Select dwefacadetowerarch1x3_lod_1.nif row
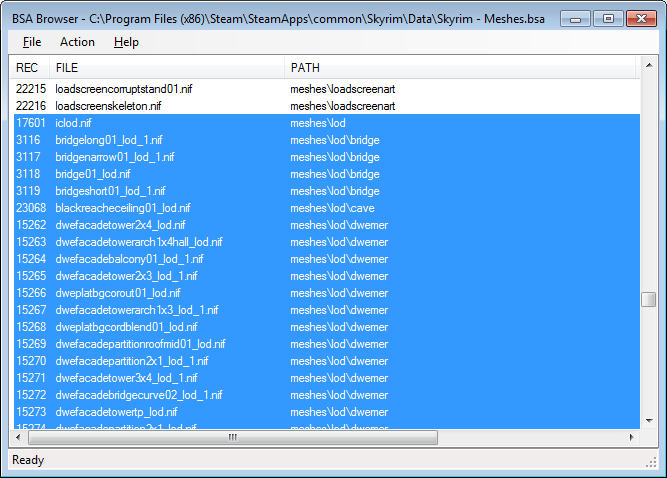The height and width of the screenshot is (478, 667). [327, 310]
